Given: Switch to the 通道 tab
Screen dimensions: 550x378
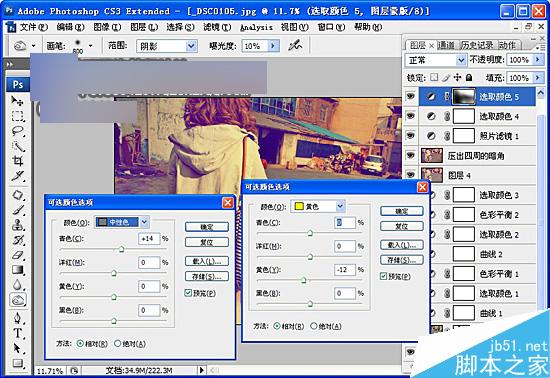Looking at the screenshot, I should (x=446, y=45).
